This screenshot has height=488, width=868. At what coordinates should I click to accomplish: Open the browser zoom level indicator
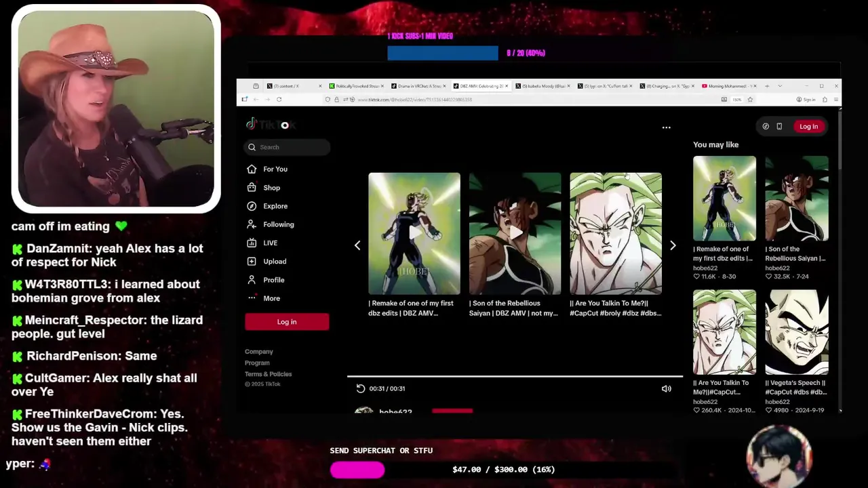coord(737,100)
